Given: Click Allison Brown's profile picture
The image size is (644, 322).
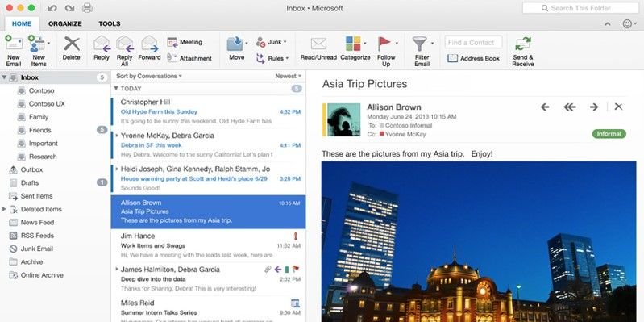Looking at the screenshot, I should [x=343, y=119].
